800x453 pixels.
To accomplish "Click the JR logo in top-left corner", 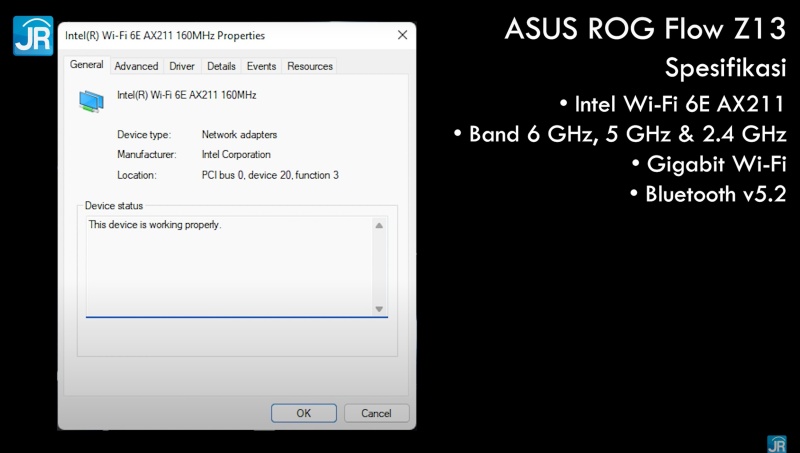I will point(33,36).
